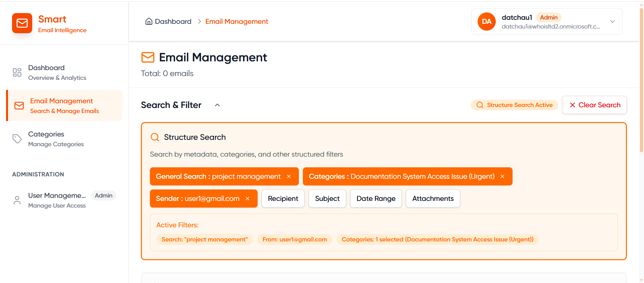Remove the Sender user1@gmail.com filter
This screenshot has height=283, width=644.
(248, 199)
